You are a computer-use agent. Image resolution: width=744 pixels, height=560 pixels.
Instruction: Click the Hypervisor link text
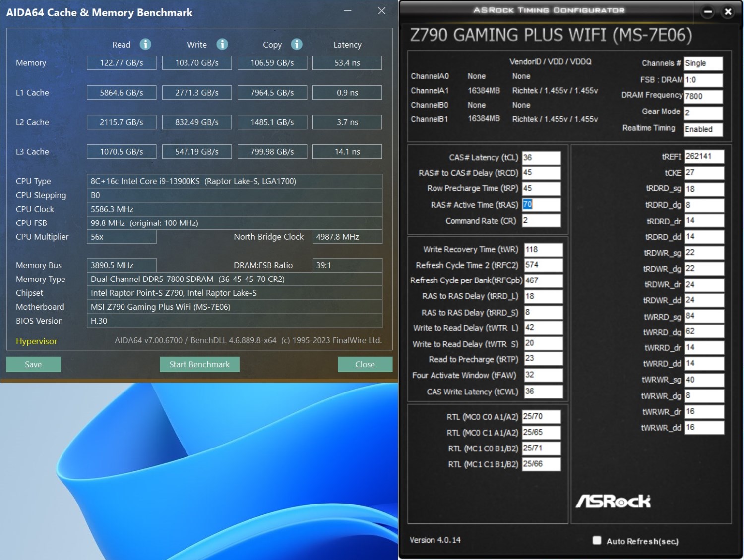tap(36, 341)
